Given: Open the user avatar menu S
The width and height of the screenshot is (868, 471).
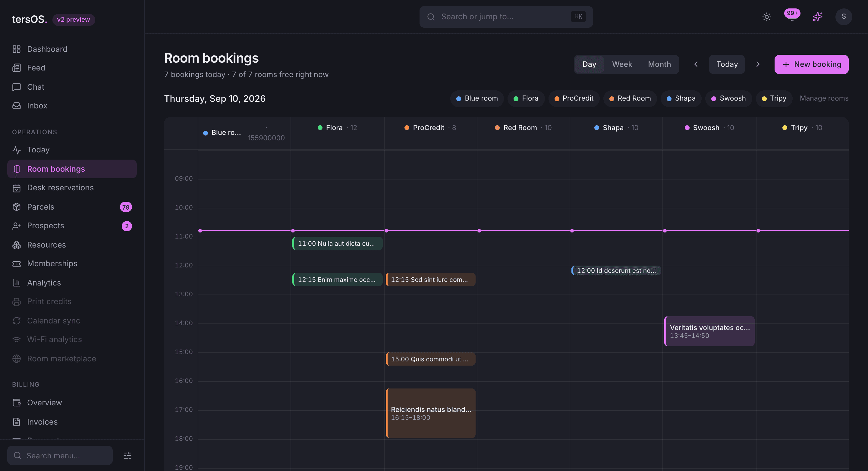Looking at the screenshot, I should (x=844, y=17).
